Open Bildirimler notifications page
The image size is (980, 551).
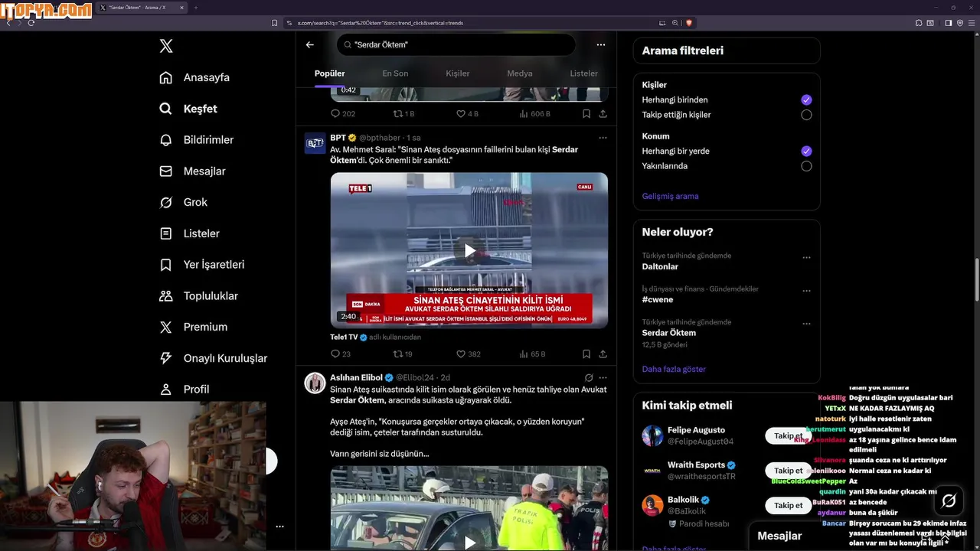196,140
